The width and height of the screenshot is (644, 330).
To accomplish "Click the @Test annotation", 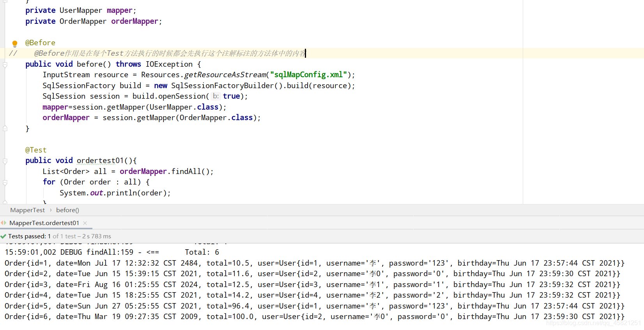I will click(36, 150).
